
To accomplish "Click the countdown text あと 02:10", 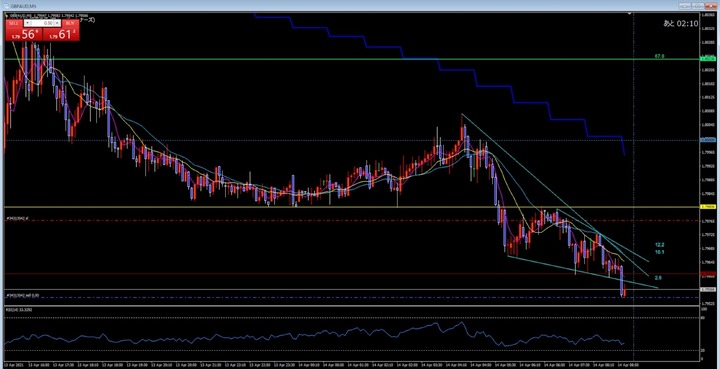I will point(681,23).
